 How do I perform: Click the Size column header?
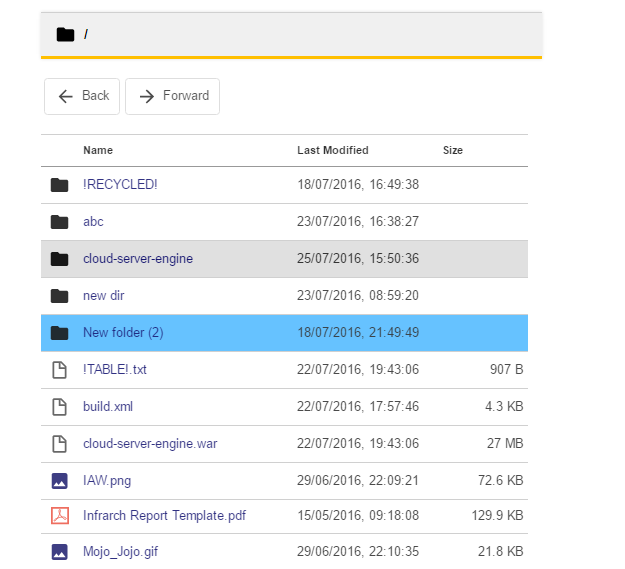(x=453, y=150)
